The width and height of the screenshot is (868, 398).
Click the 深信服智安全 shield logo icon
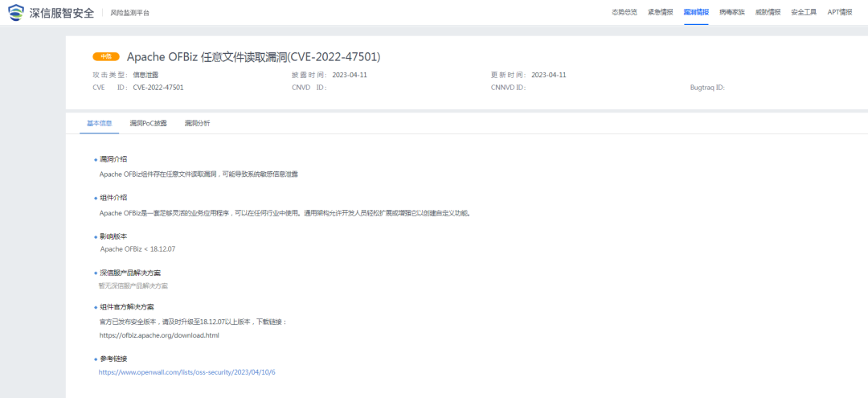pos(16,12)
